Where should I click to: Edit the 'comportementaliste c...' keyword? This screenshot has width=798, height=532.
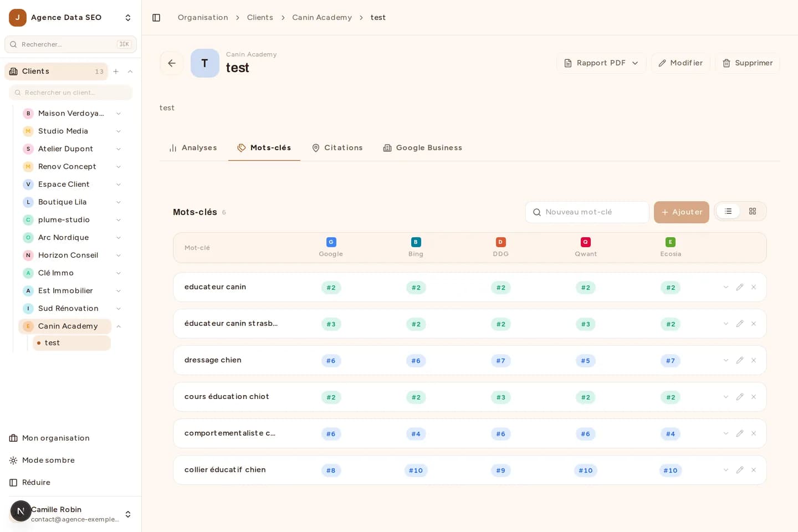(x=739, y=433)
